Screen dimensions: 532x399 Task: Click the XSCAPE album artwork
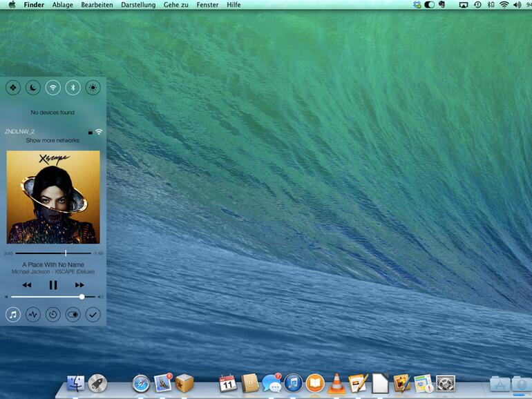tap(53, 197)
